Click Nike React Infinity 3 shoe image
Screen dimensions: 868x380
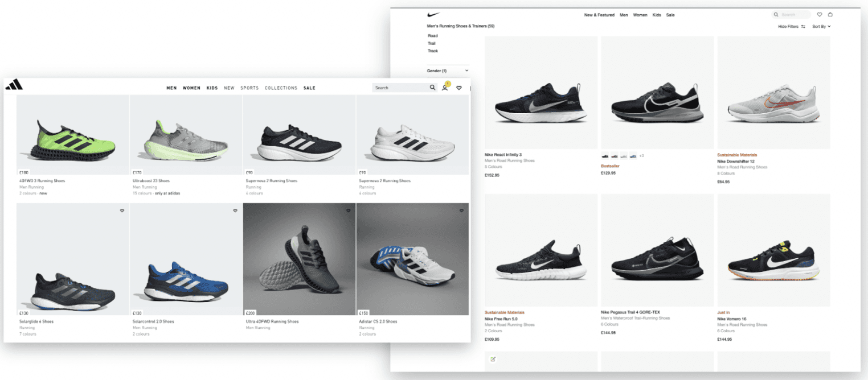coord(541,93)
